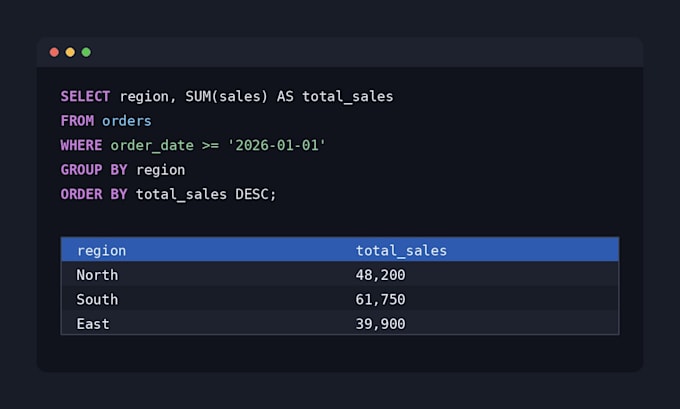The height and width of the screenshot is (409, 680).
Task: Click the yellow minimize window dot
Action: (x=70, y=52)
